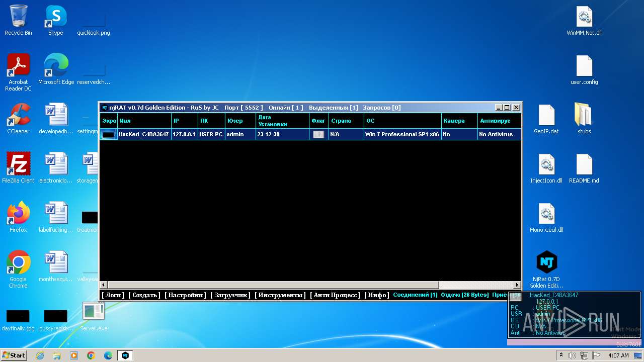
Task: Click the client screen thumbnail in Экран column
Action: [108, 134]
